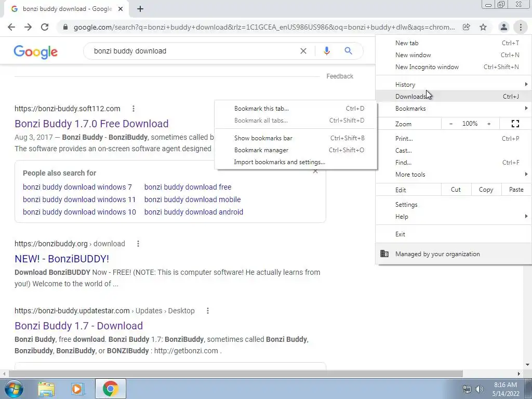This screenshot has height=399, width=532.
Task: Open a New Incognito window
Action: click(x=454, y=67)
